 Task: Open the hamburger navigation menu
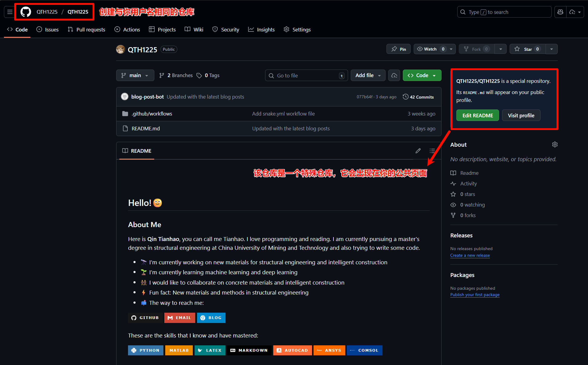coord(9,11)
